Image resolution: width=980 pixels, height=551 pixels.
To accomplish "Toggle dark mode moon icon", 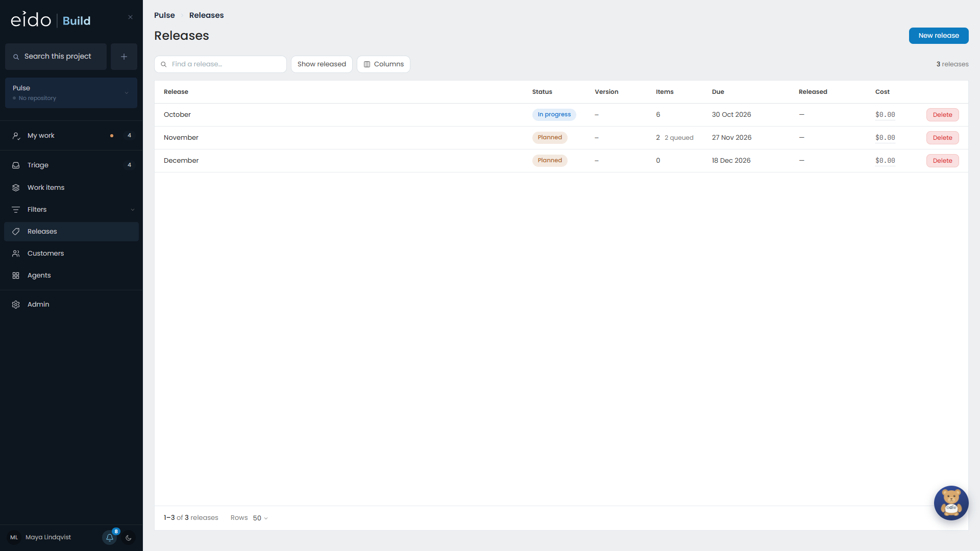I will (x=129, y=537).
